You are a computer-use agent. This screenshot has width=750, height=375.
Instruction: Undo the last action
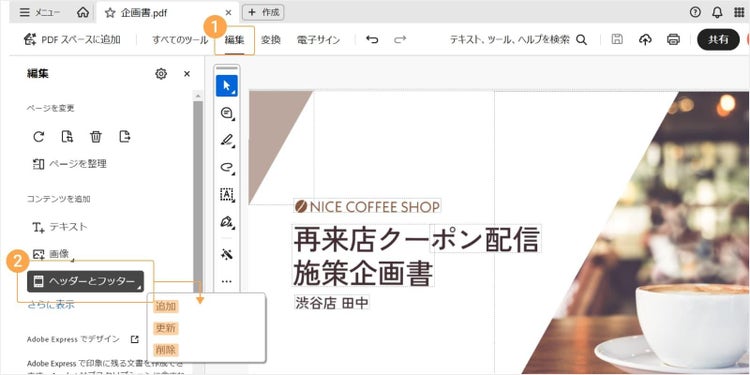click(372, 40)
